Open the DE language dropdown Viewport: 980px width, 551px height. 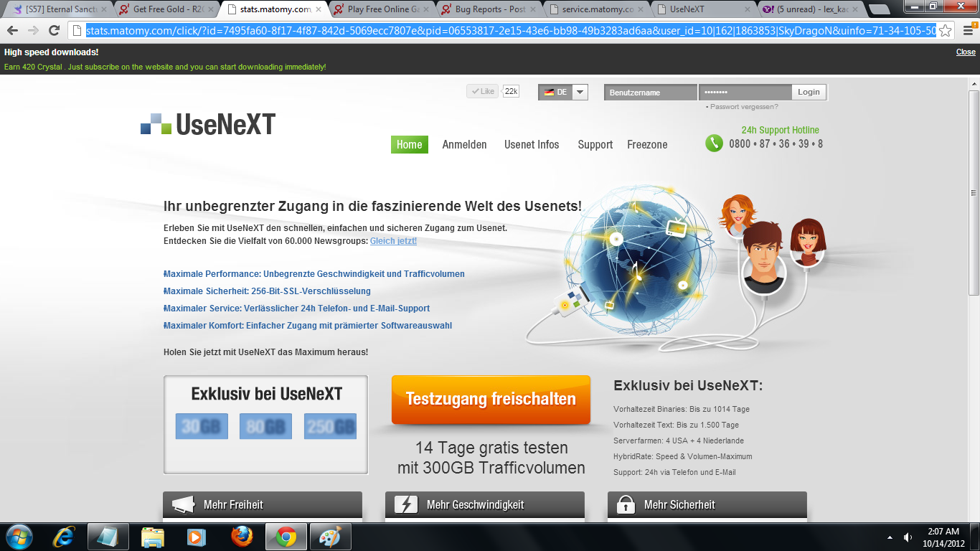click(580, 92)
